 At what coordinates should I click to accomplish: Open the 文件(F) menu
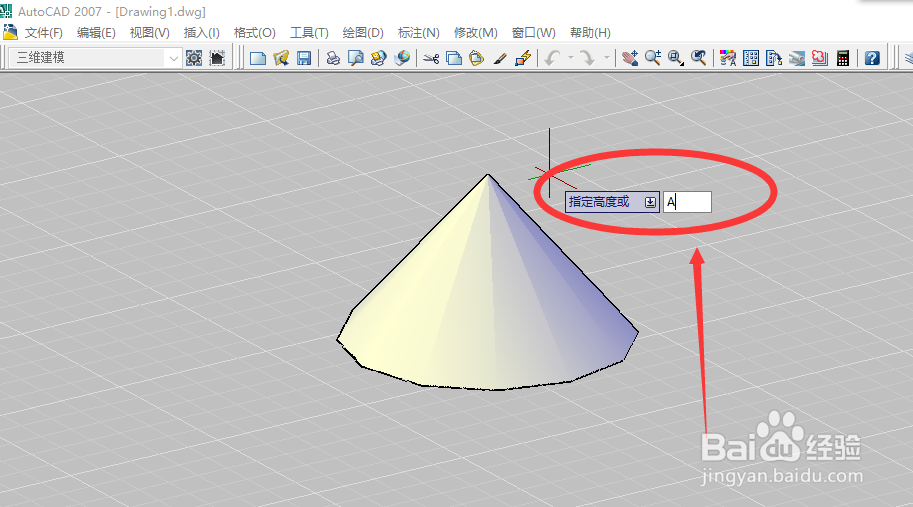coord(44,33)
